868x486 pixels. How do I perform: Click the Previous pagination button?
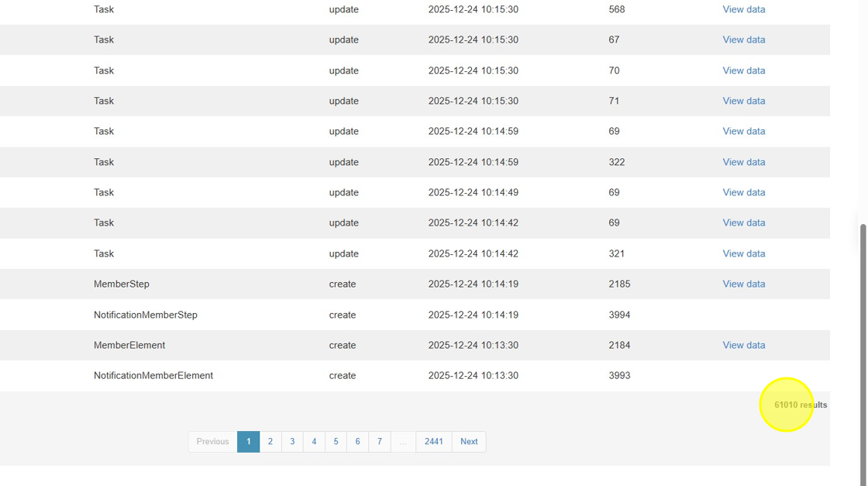tap(212, 442)
